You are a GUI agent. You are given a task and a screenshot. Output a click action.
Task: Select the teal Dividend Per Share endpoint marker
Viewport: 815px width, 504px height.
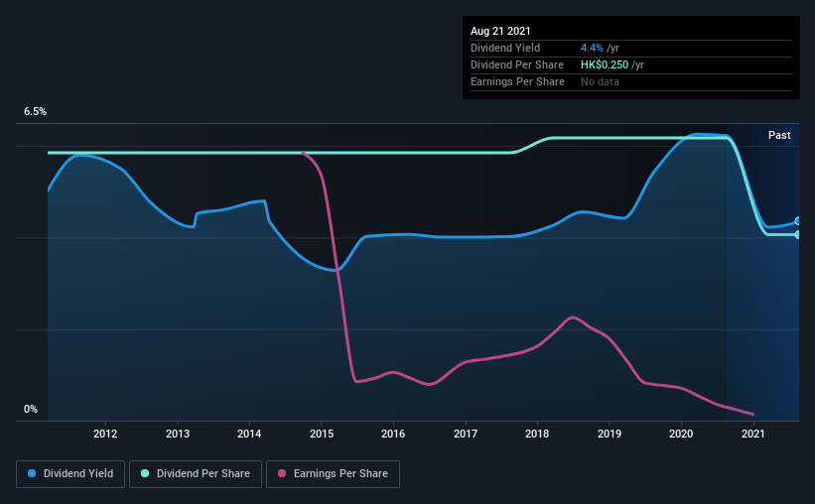click(x=798, y=235)
